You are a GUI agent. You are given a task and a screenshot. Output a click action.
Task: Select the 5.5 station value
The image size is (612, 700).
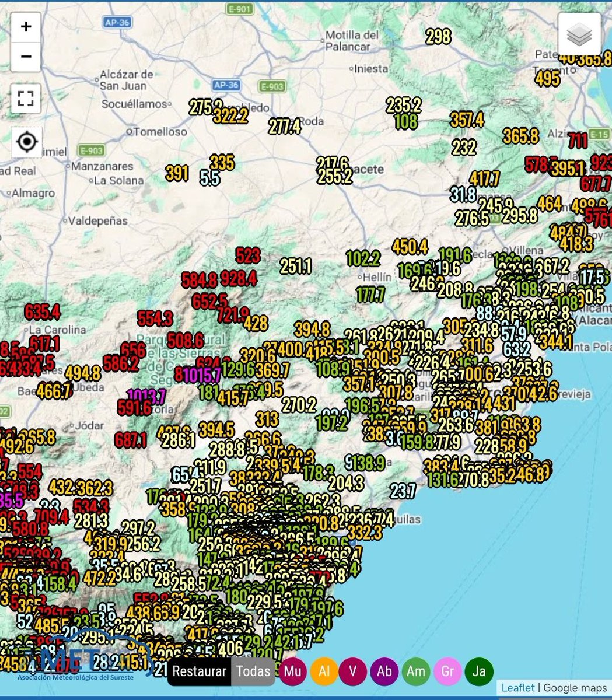[209, 177]
